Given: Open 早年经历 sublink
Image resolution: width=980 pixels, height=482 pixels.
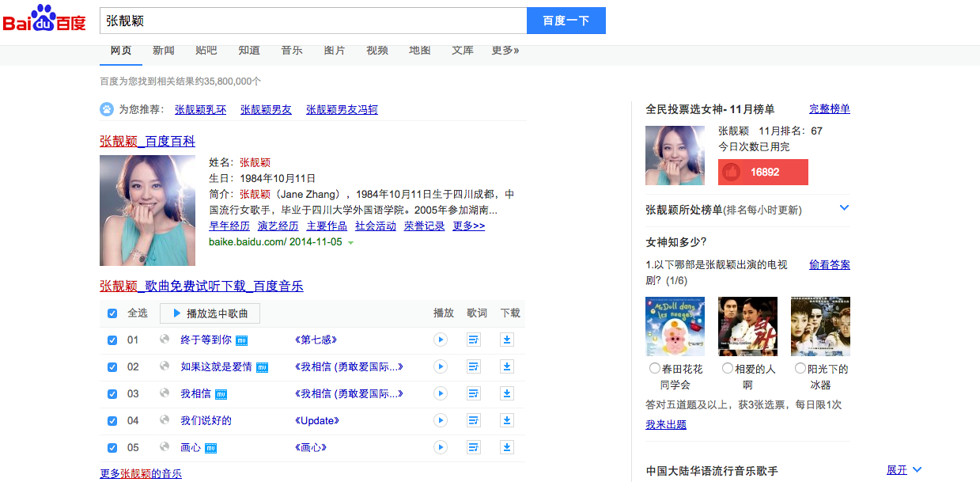Looking at the screenshot, I should [x=229, y=226].
